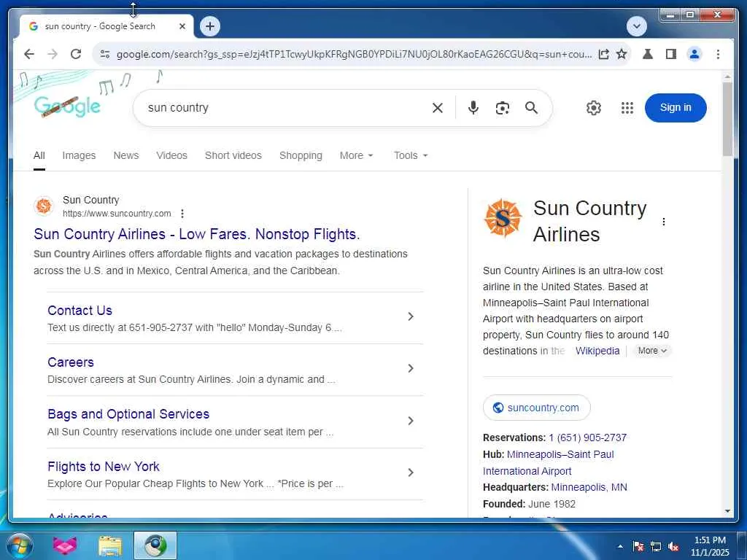Screen dimensions: 747x560
Task: Open Minneapolis–Saint Paul International Airport hub link
Action: 549,463
